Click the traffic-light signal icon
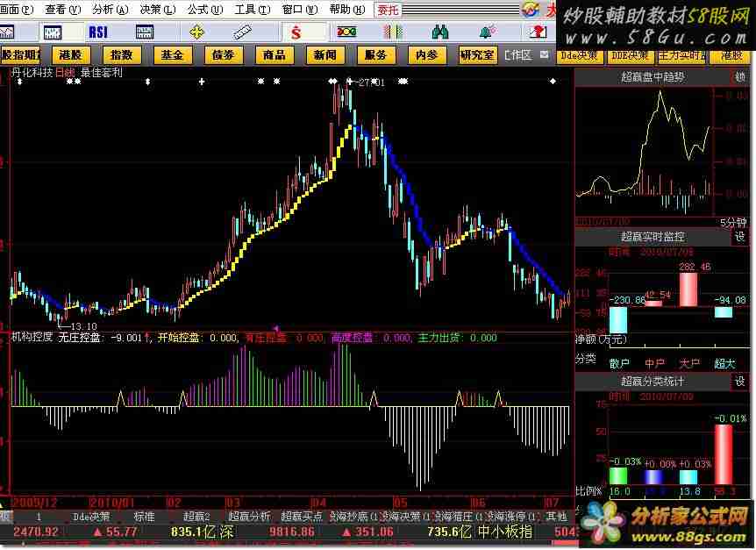This screenshot has width=756, height=550. coord(346,32)
